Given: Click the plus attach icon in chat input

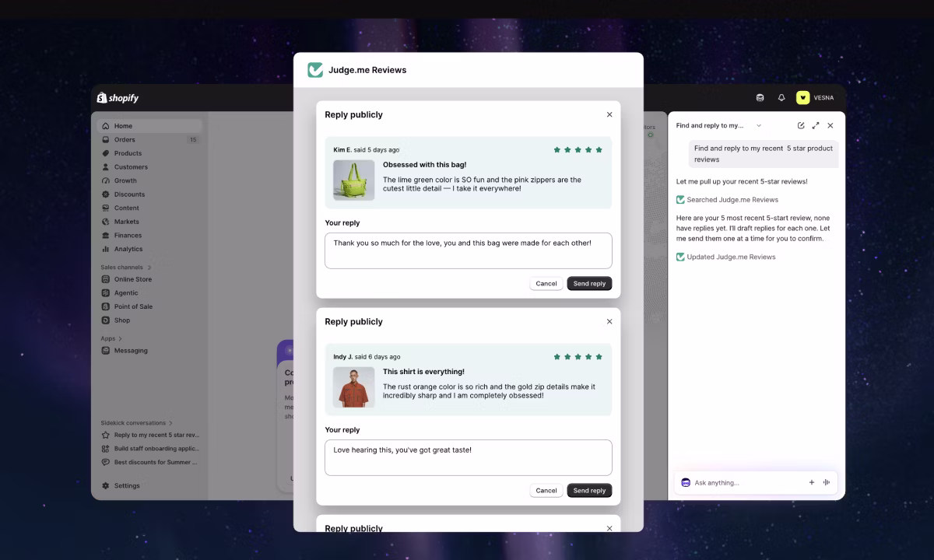Looking at the screenshot, I should pyautogui.click(x=812, y=482).
